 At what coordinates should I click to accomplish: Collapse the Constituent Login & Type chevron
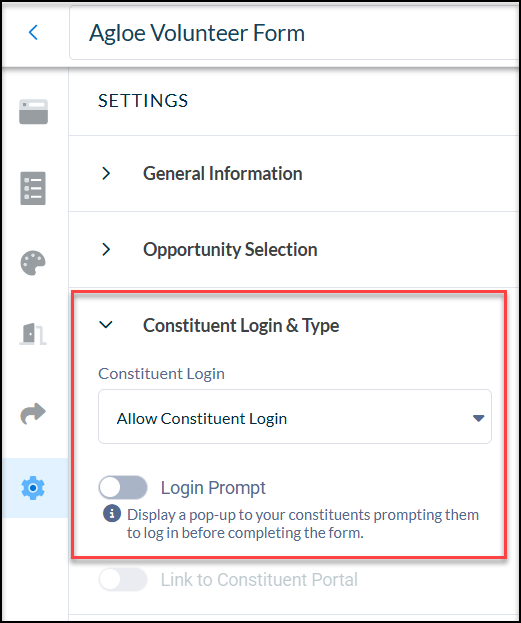(x=106, y=325)
